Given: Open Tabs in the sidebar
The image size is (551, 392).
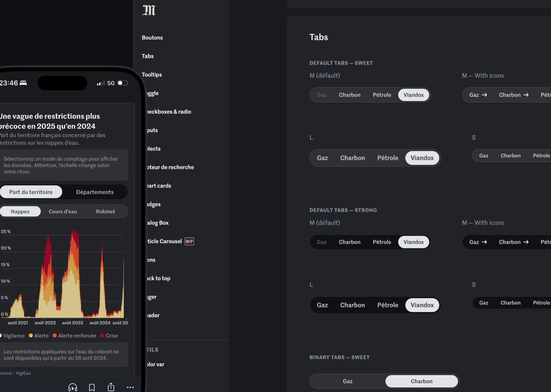Looking at the screenshot, I should 148,56.
